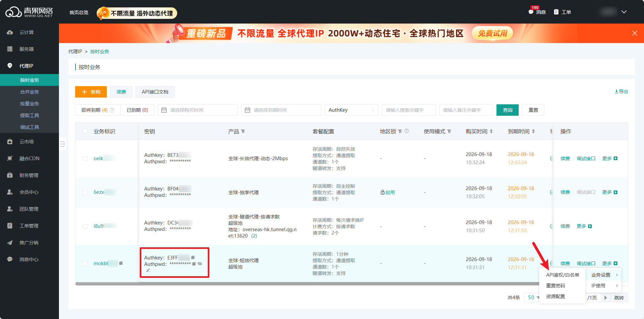Open 推广分销 in the sidebar
Screen dimensions: 644x319
[29, 243]
